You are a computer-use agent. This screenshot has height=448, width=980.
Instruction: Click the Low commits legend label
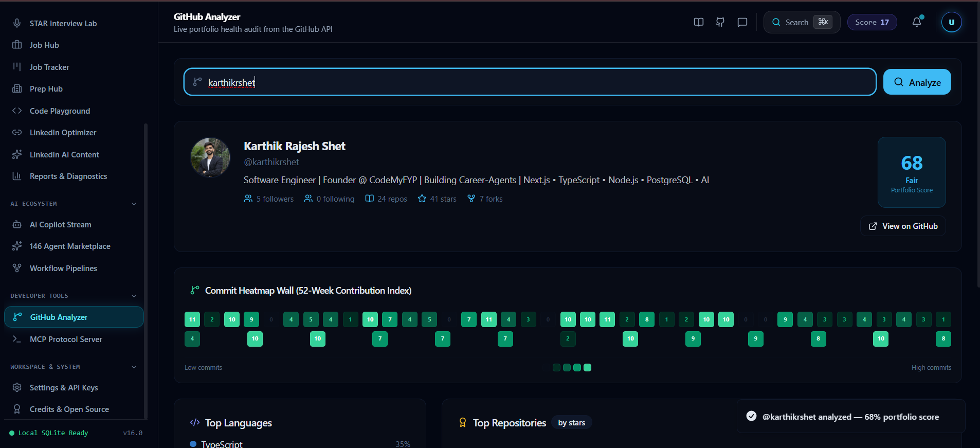click(204, 367)
